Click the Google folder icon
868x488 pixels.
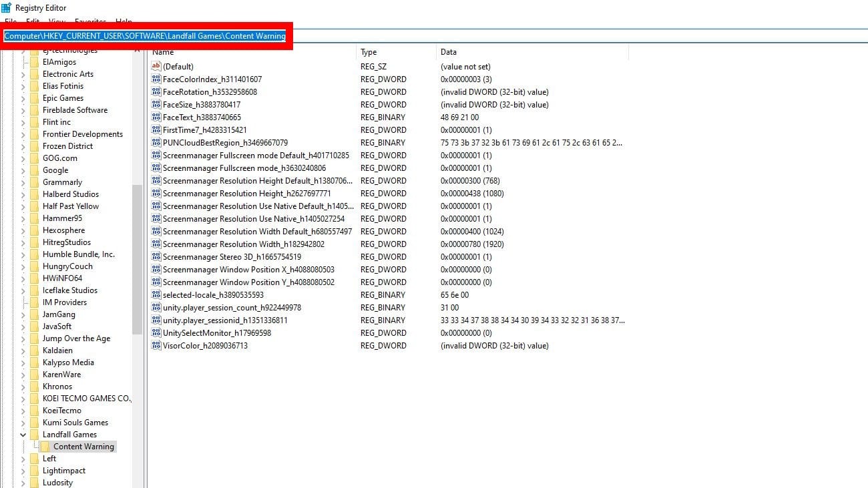click(34, 170)
